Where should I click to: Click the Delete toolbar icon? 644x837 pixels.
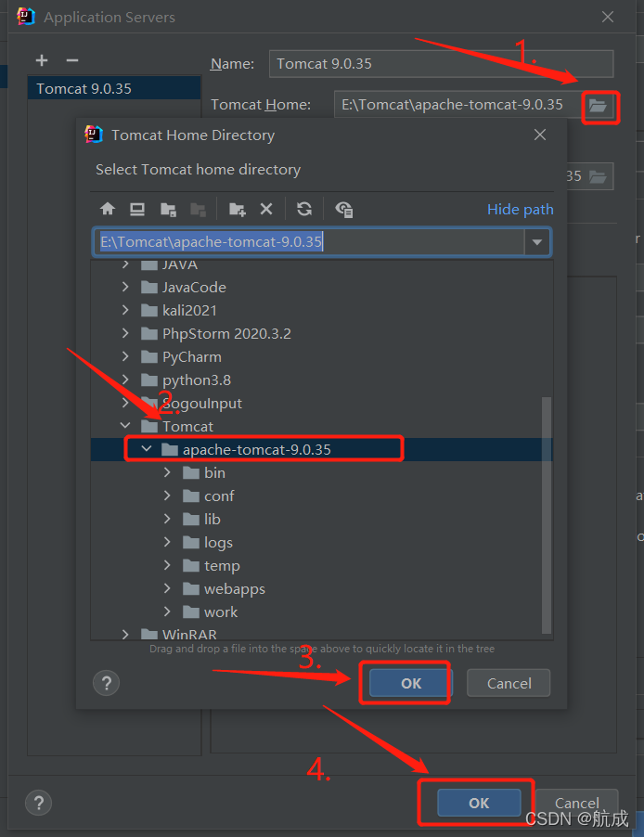click(266, 209)
